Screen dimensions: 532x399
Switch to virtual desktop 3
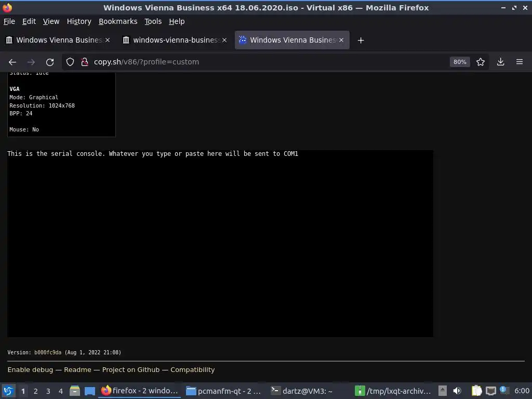pyautogui.click(x=48, y=391)
